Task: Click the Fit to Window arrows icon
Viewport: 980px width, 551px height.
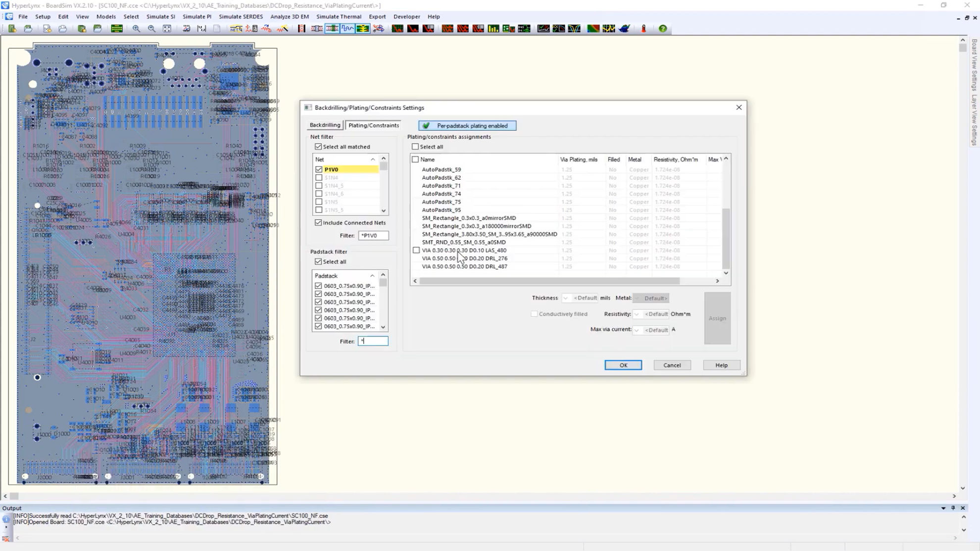Action: 167,29
